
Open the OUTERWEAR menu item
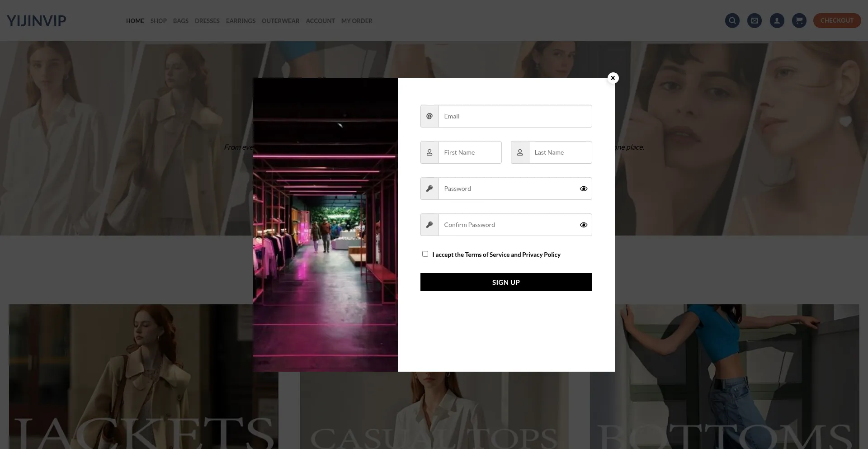tap(280, 21)
